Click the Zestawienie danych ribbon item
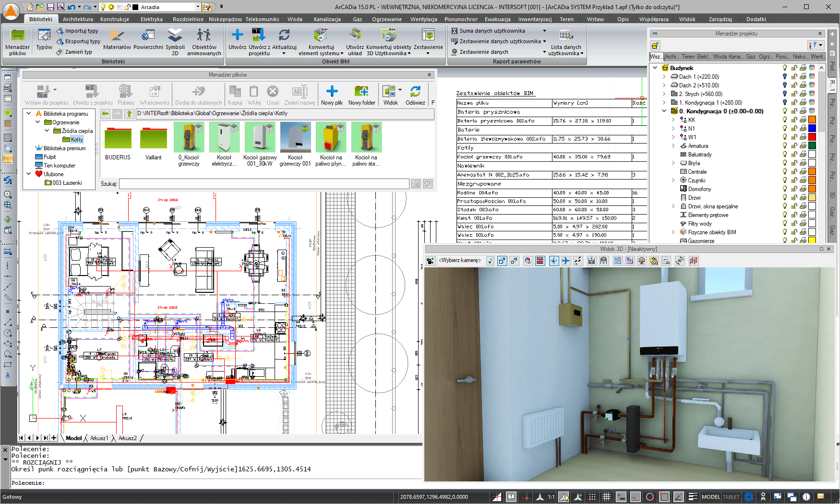840x504 pixels. 480,52
